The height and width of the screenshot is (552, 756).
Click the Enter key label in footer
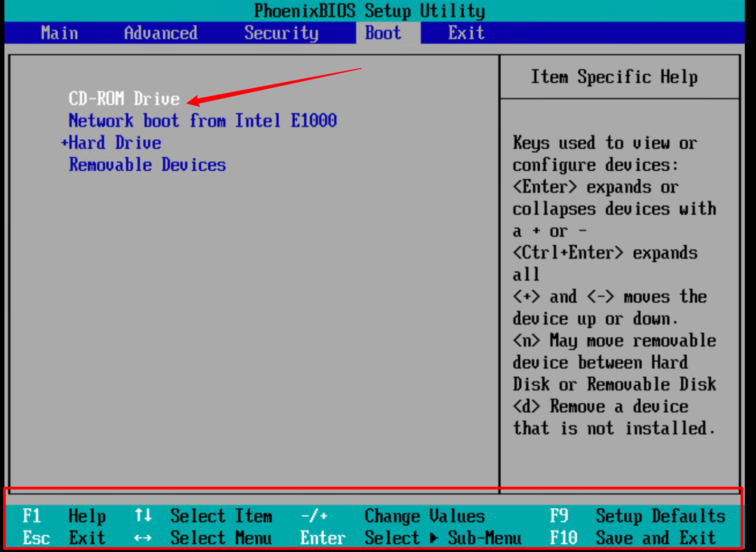pyautogui.click(x=323, y=538)
